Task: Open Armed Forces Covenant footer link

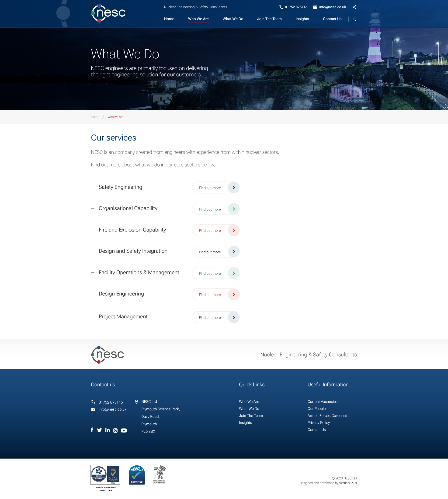Action: coord(327,415)
